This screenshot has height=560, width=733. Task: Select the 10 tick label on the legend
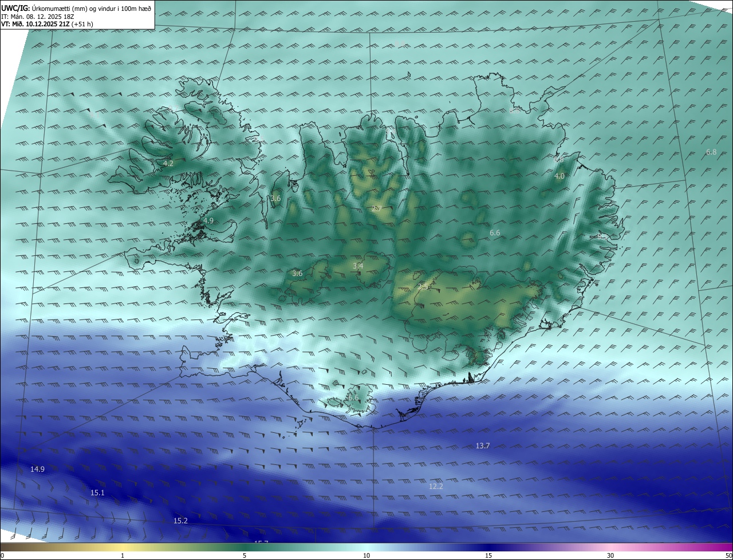366,555
